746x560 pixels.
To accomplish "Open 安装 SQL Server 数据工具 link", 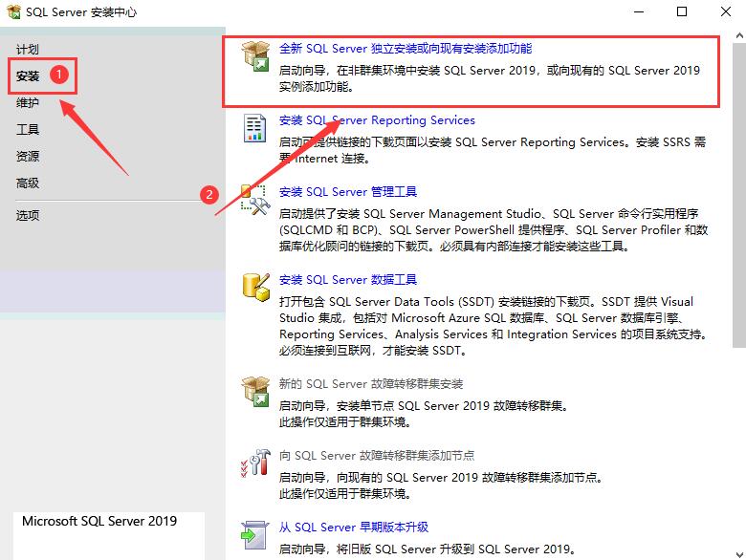I will point(348,280).
